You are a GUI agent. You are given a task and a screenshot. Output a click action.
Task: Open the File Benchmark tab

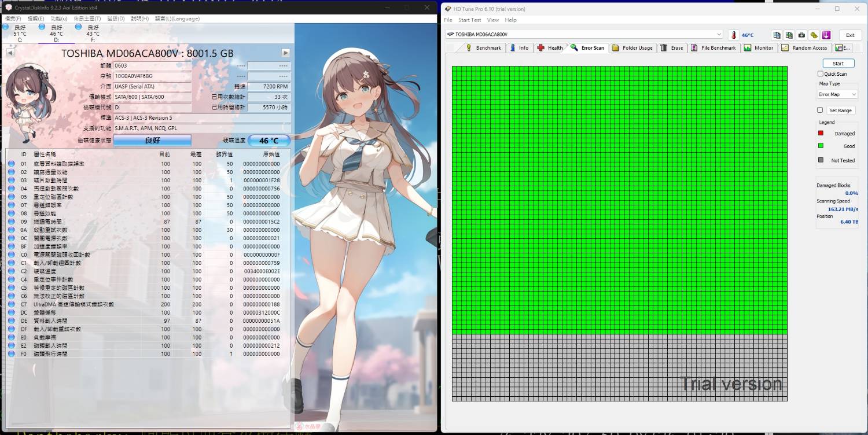click(713, 48)
